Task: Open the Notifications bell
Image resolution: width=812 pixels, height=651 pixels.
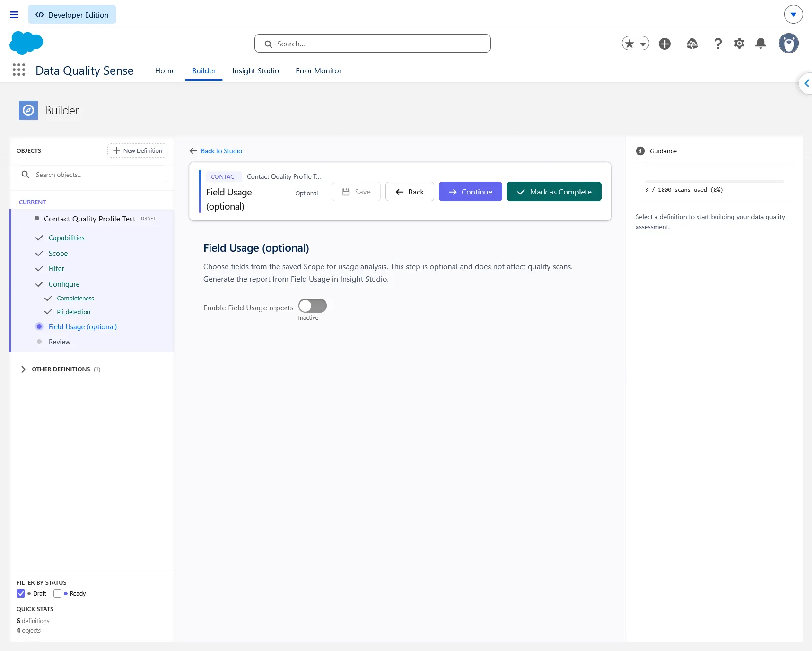Action: [760, 44]
